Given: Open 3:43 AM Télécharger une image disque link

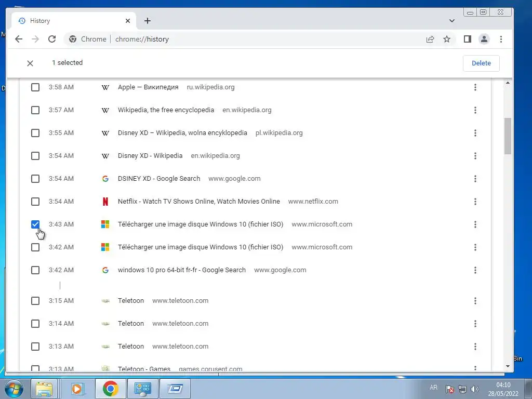Looking at the screenshot, I should [201, 224].
